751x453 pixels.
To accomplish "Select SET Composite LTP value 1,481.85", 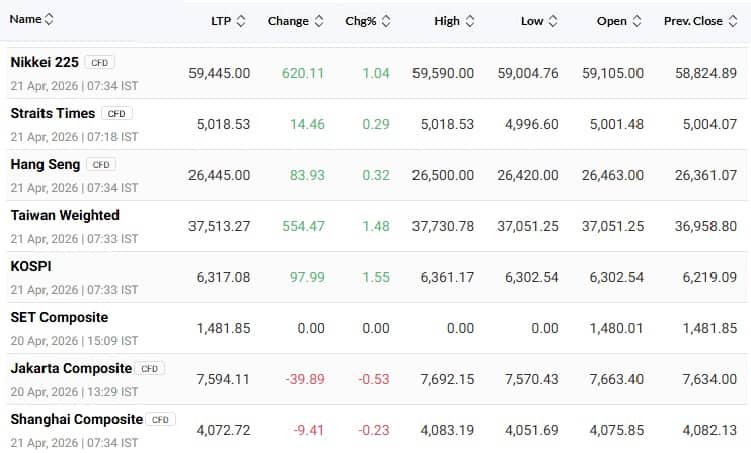I will tap(223, 328).
